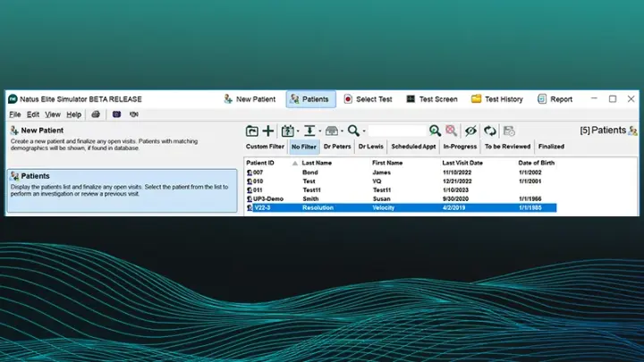Click the dark blue screenshot icon beside print
The height and width of the screenshot is (362, 644).
pos(116,114)
